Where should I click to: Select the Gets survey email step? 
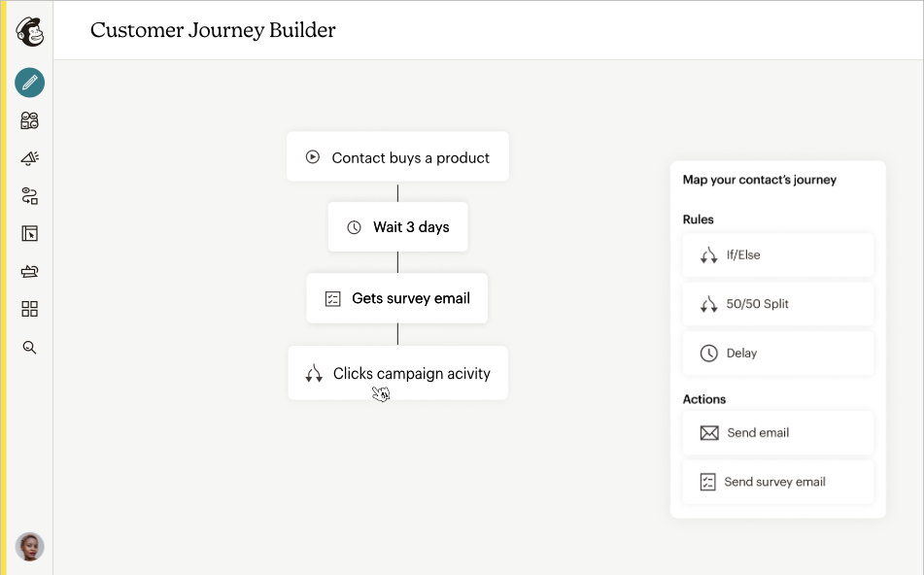click(397, 298)
